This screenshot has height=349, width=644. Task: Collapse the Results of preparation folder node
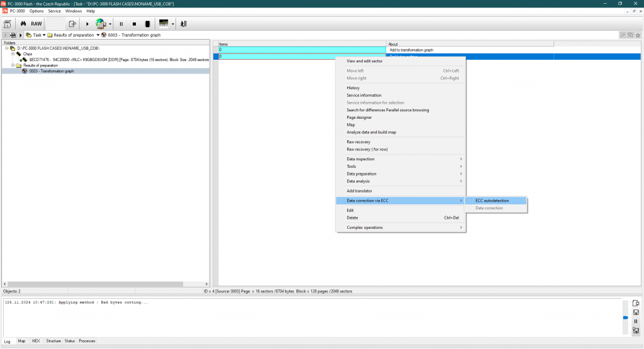pyautogui.click(x=13, y=65)
